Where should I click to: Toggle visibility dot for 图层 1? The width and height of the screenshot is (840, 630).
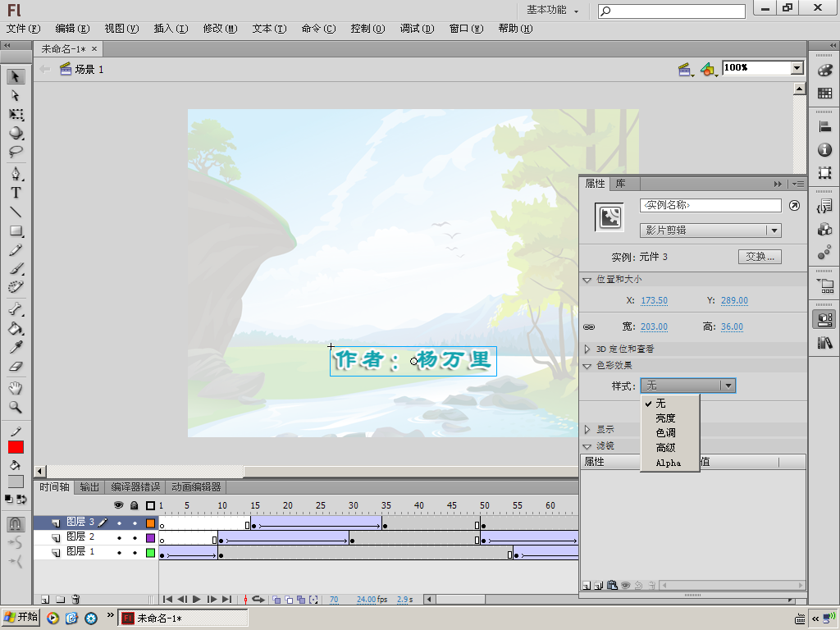click(119, 552)
